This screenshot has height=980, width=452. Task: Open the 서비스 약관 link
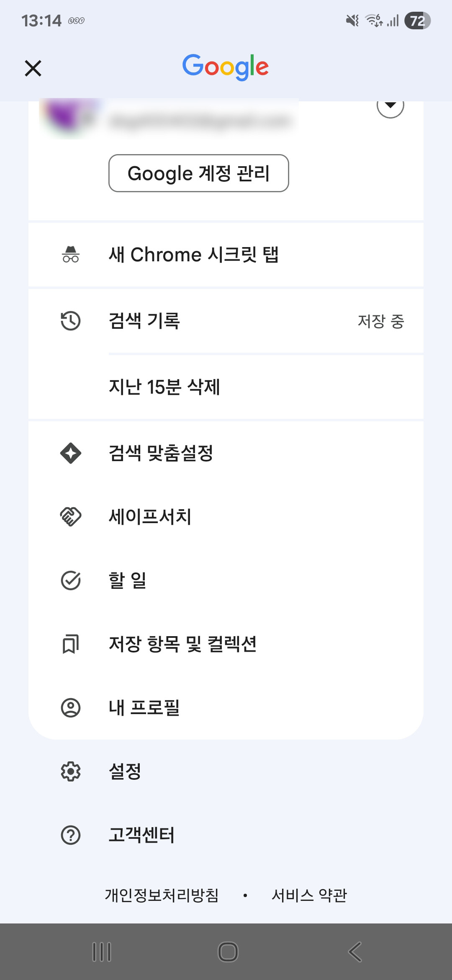pos(309,895)
